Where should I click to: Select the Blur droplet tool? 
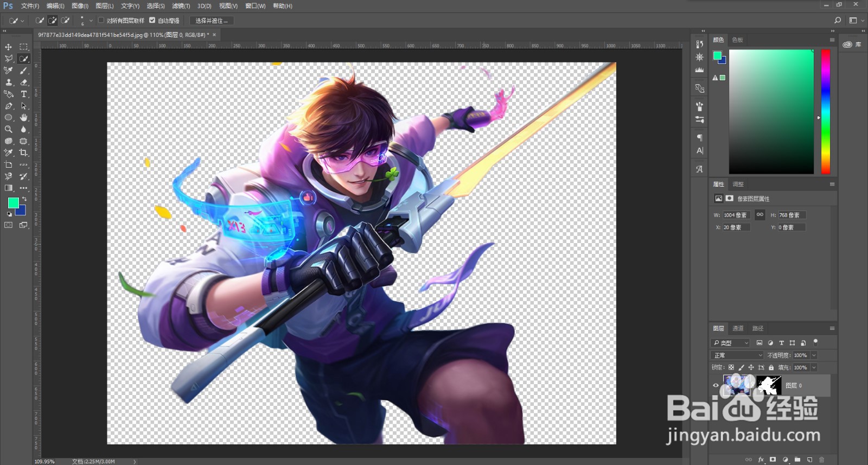(23, 129)
